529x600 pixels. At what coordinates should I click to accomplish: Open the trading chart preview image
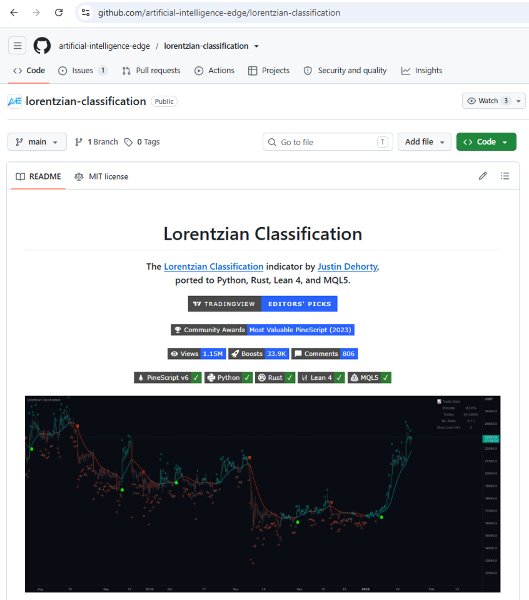263,494
